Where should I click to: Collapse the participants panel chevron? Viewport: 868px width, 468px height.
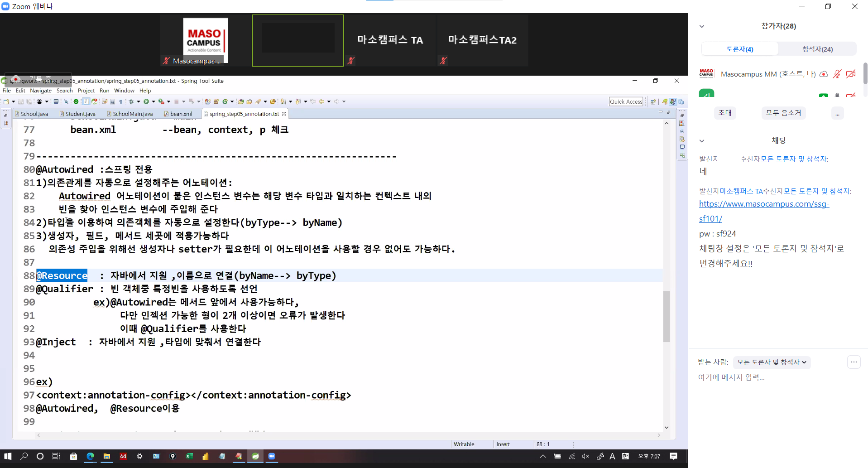[702, 26]
